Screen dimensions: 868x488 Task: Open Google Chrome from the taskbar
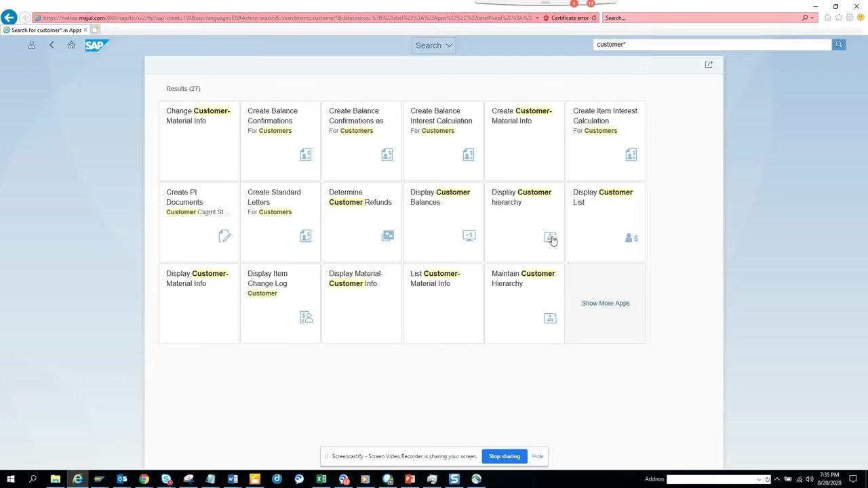click(x=144, y=479)
